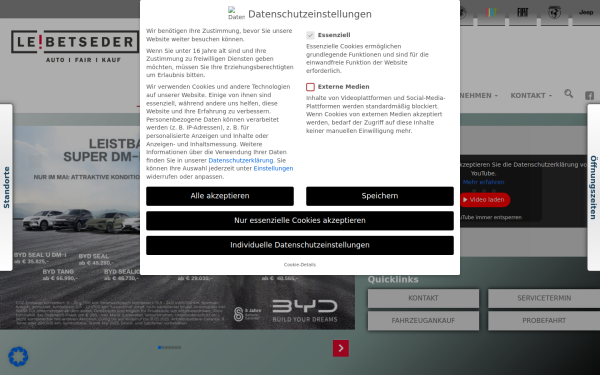Open the Öffnungszeiten side tab

pyautogui.click(x=593, y=188)
